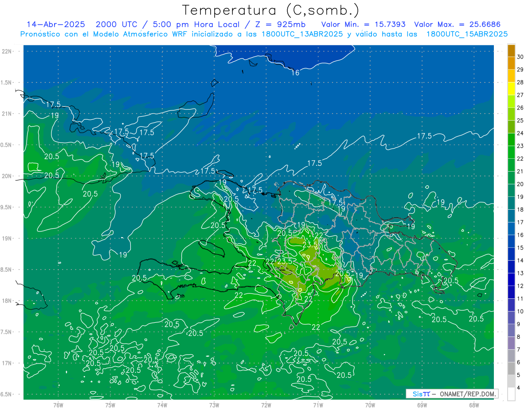This screenshot has height=411, width=532.
Task: Click the "71W" longitude axis label
Action: [x=318, y=405]
